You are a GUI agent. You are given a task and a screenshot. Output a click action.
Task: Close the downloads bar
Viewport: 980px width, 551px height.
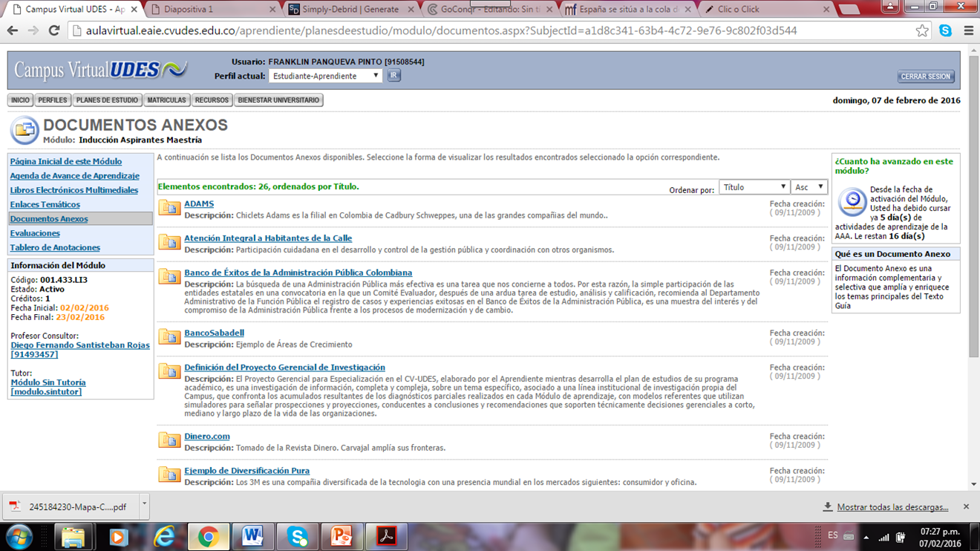[x=966, y=506]
